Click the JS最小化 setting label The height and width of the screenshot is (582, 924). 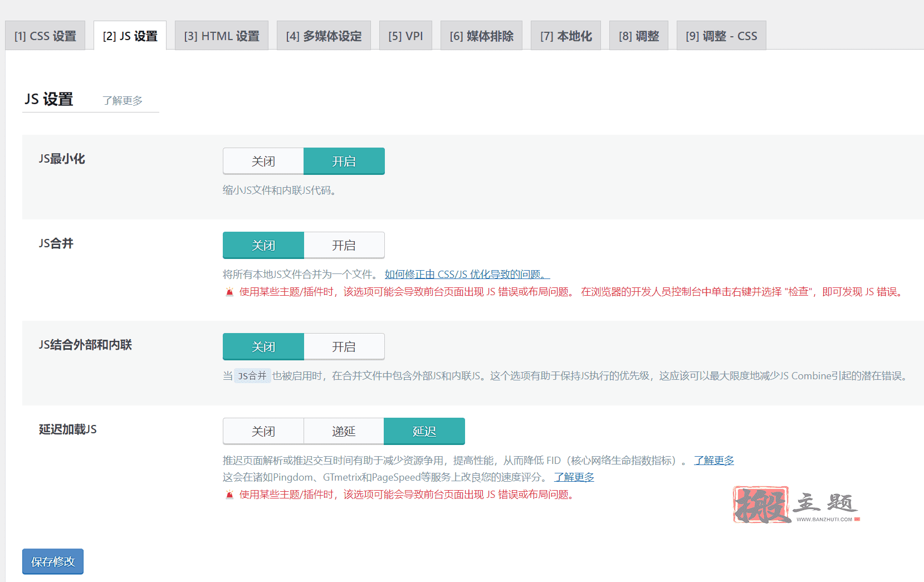pyautogui.click(x=62, y=159)
